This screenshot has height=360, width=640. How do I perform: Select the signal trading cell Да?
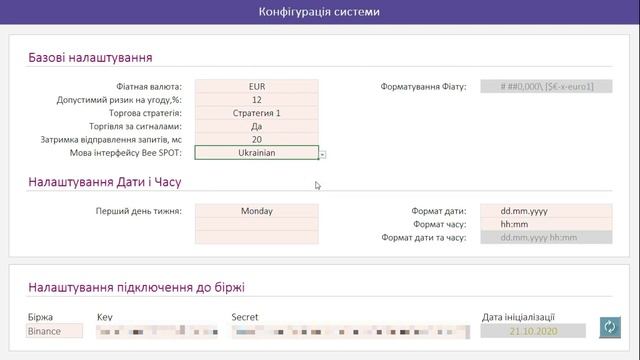click(257, 126)
